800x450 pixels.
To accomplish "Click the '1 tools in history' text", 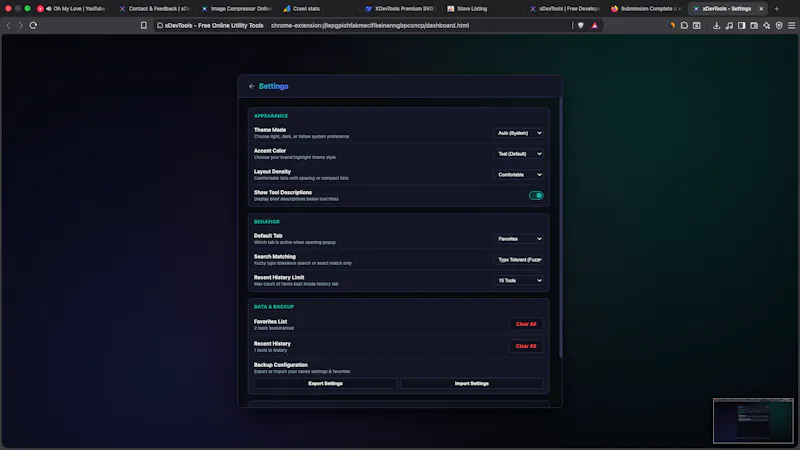I will 270,350.
